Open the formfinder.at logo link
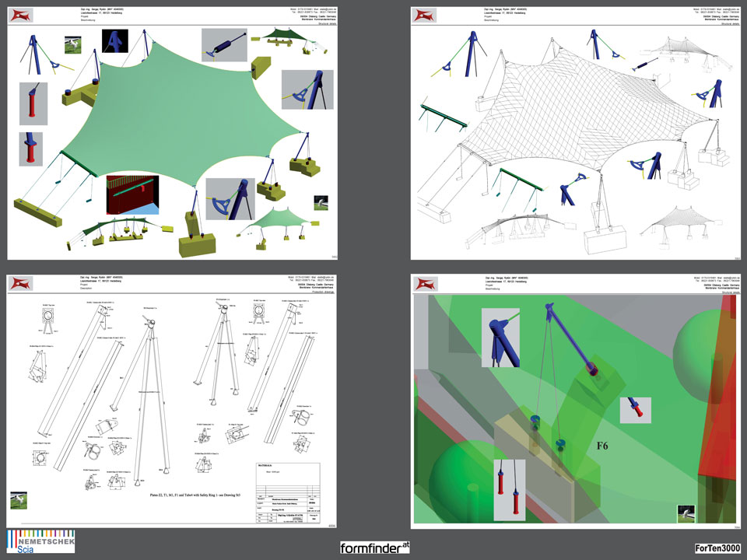747x560 pixels. [x=375, y=548]
